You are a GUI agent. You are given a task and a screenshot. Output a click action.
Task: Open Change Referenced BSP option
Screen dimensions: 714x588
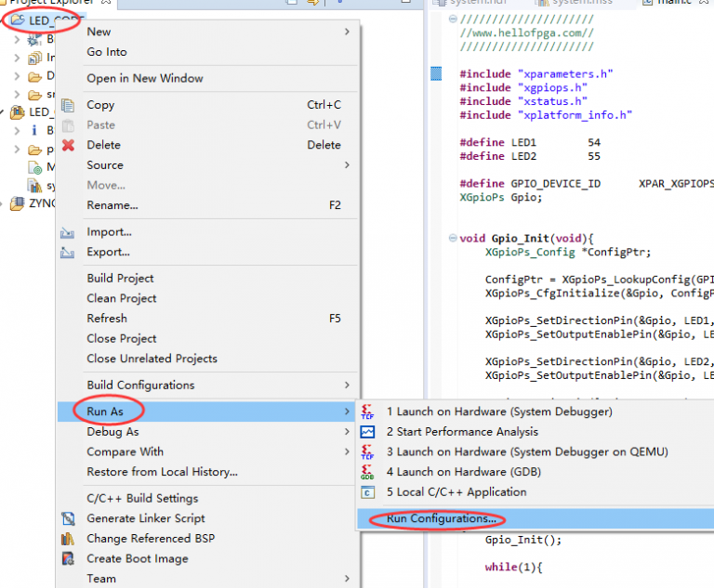coord(147,539)
